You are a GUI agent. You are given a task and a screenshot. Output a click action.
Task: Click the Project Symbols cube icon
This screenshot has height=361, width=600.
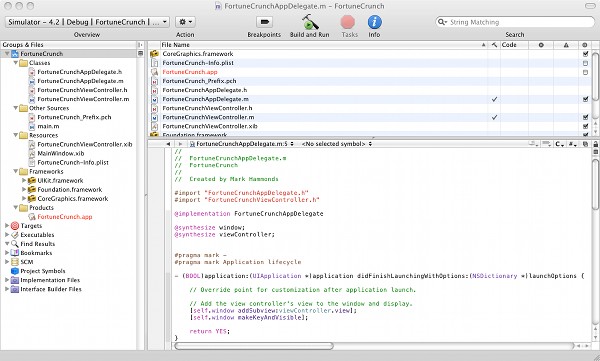click(x=15, y=271)
